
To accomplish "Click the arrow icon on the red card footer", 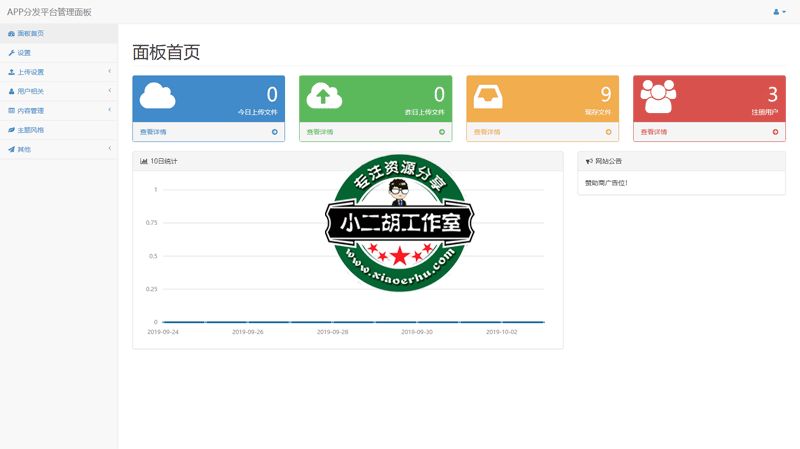I will 775,132.
